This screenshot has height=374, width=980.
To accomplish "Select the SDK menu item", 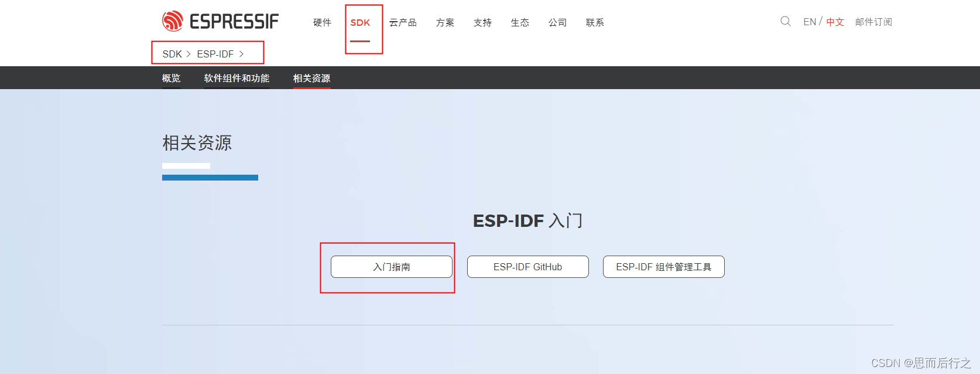I will [x=360, y=22].
